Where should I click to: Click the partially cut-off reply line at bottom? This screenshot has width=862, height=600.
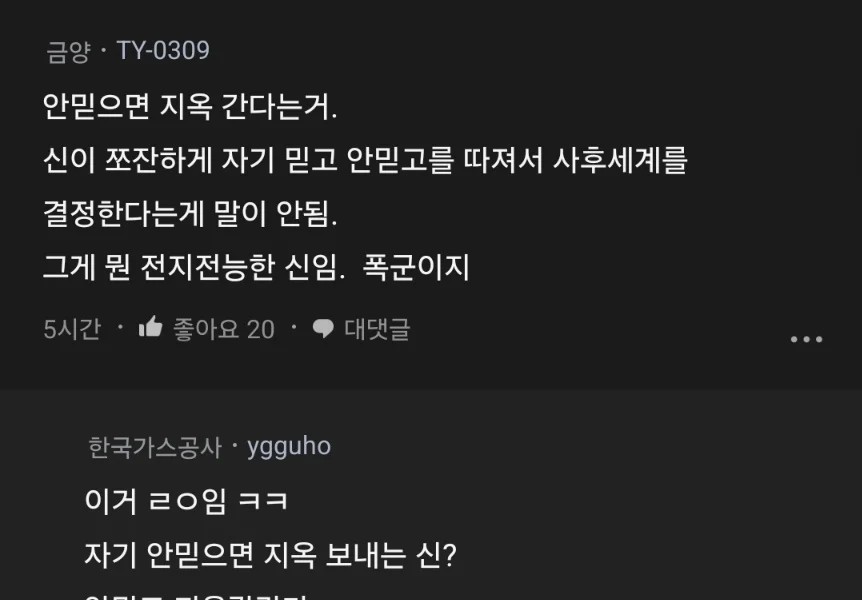[200, 596]
